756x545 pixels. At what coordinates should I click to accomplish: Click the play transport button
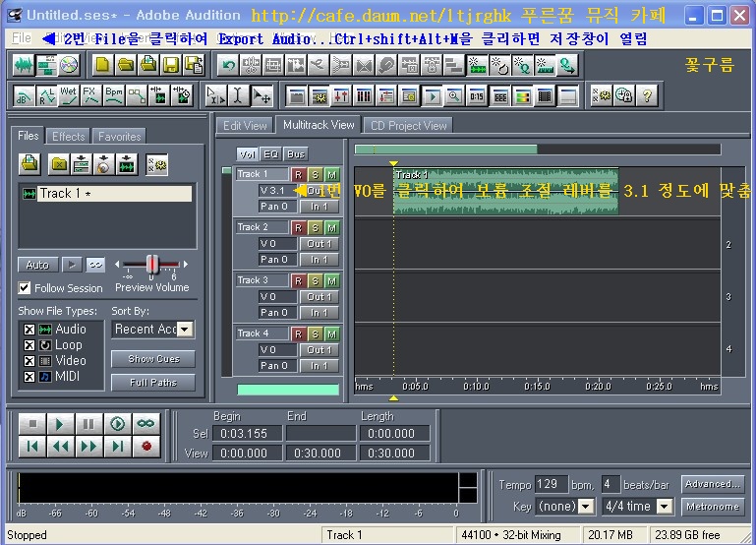pos(60,424)
